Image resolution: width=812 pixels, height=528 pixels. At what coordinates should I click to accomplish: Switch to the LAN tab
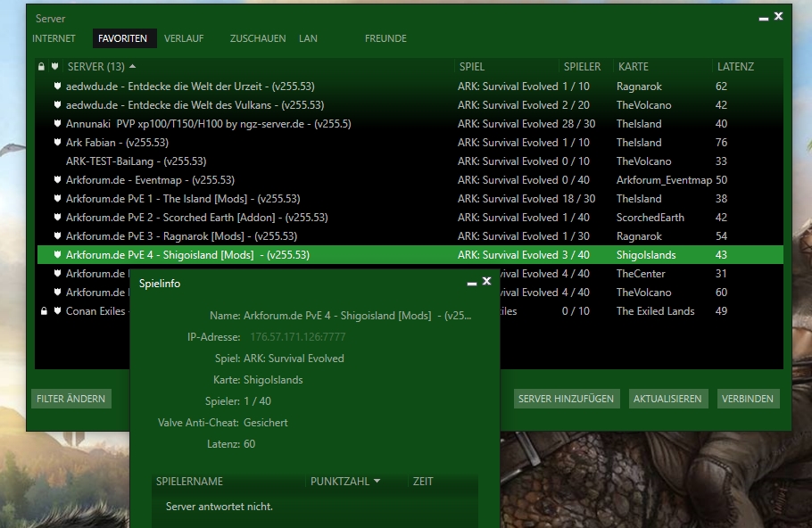308,38
